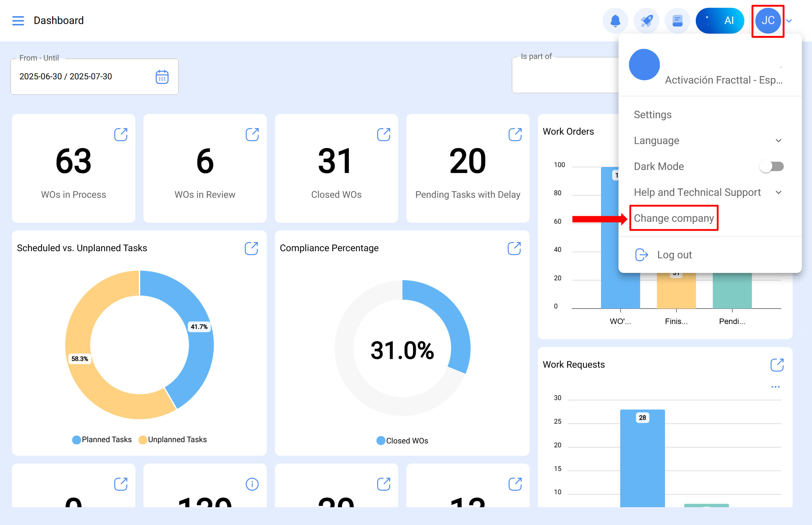Open Work Requests three-dot options

[775, 386]
